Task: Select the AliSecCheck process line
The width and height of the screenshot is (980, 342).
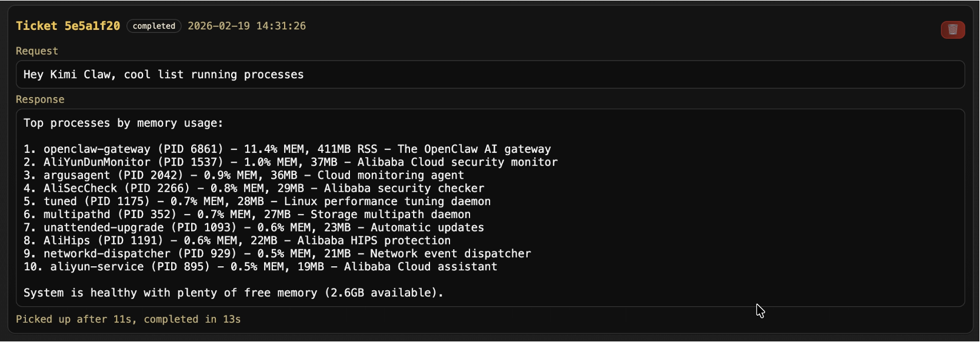Action: pos(254,188)
